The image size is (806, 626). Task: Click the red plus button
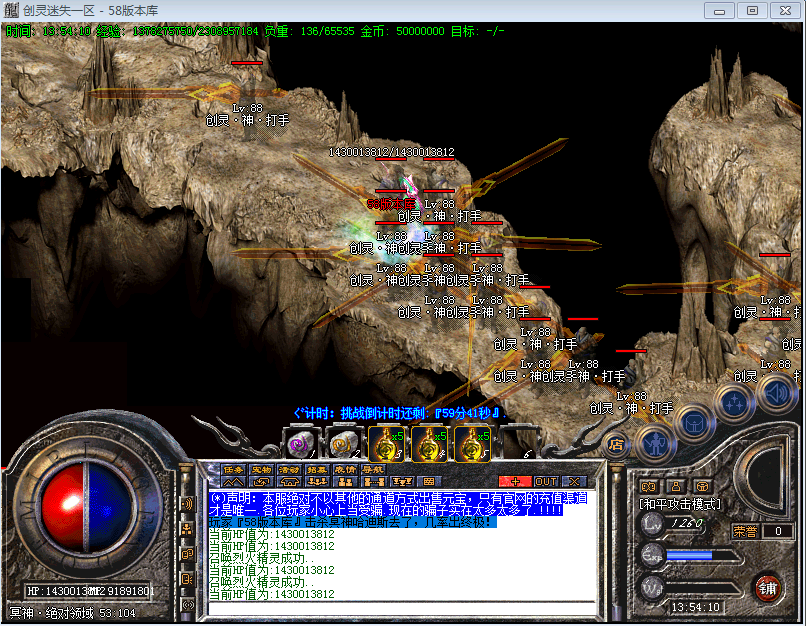[x=515, y=482]
